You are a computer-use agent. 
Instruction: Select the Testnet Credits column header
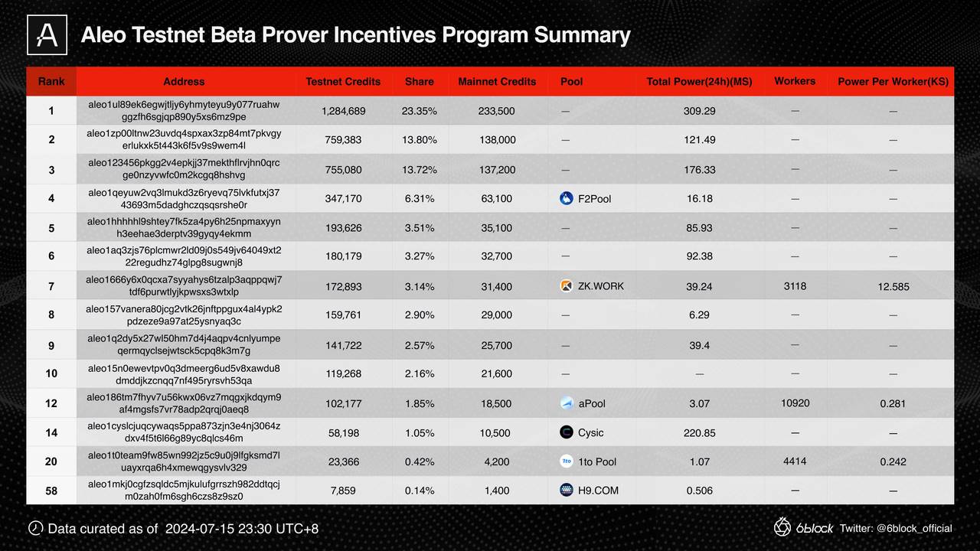(x=343, y=82)
